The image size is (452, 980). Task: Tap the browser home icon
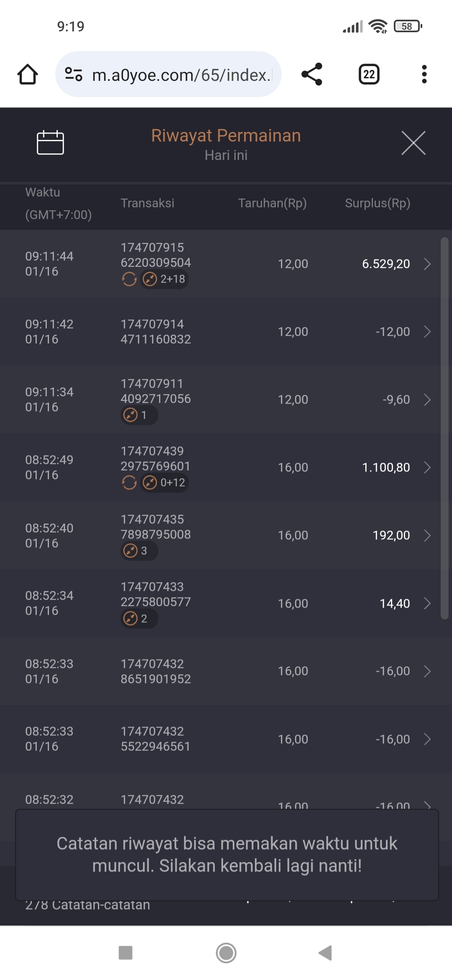(x=28, y=75)
